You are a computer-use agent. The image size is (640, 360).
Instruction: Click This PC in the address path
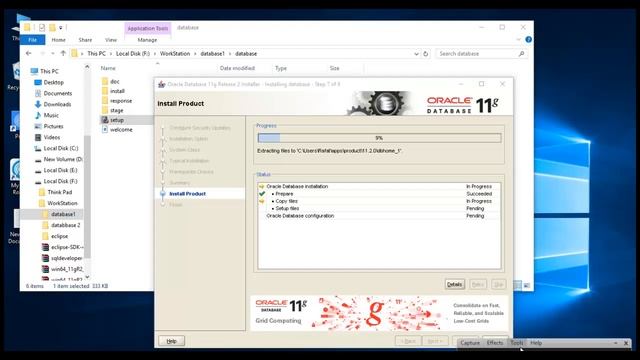click(96, 53)
